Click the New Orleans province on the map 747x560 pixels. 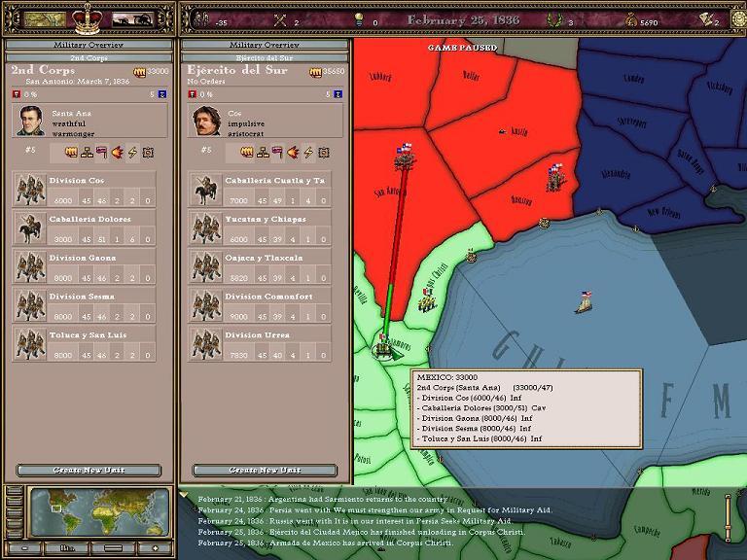[x=664, y=212]
